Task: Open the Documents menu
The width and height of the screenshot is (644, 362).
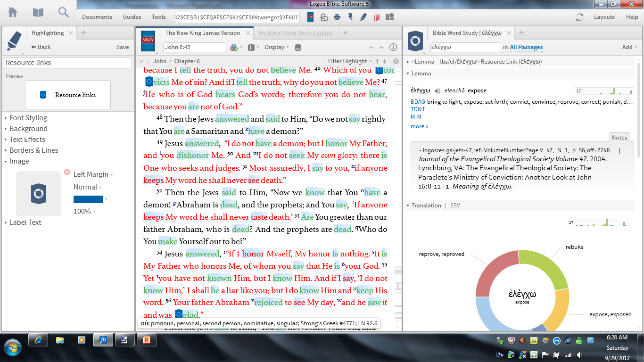Action: 97,17
